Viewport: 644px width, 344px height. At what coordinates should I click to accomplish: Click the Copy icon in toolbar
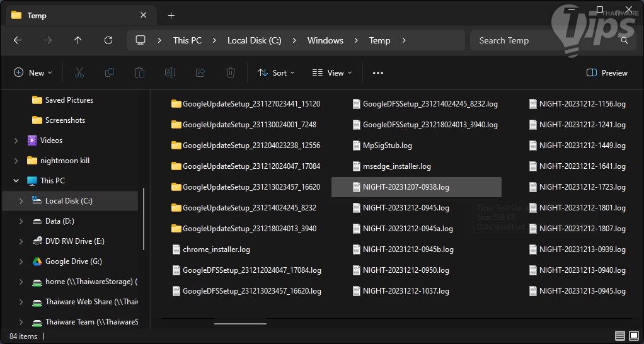coord(109,73)
